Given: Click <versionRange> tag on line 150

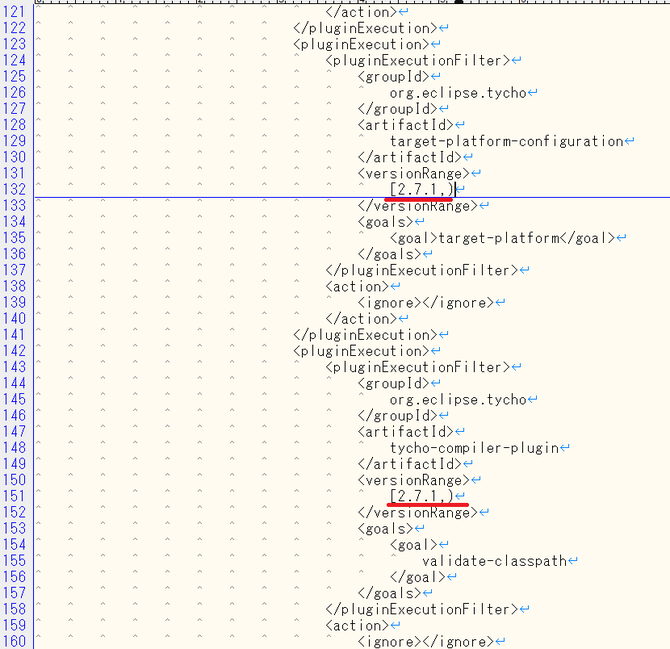Looking at the screenshot, I should coord(414,480).
